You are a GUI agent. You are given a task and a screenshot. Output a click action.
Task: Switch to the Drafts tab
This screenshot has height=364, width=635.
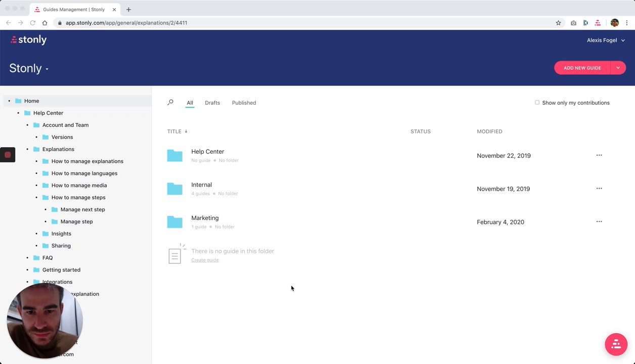pyautogui.click(x=212, y=103)
